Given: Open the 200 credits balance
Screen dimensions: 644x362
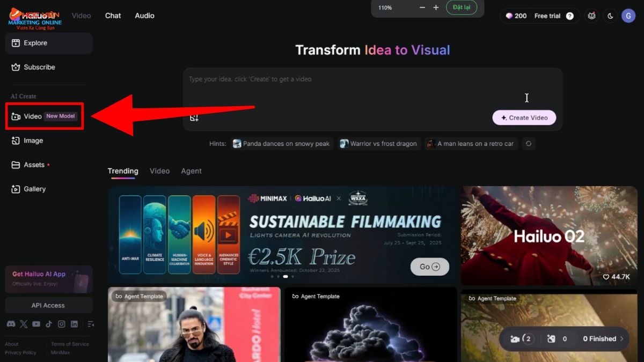Looking at the screenshot, I should click(x=516, y=16).
